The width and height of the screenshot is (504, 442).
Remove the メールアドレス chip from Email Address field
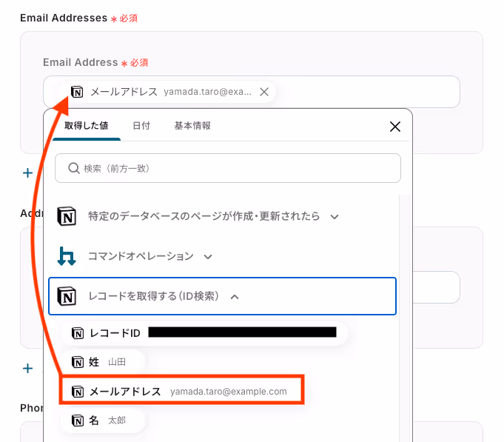[264, 92]
